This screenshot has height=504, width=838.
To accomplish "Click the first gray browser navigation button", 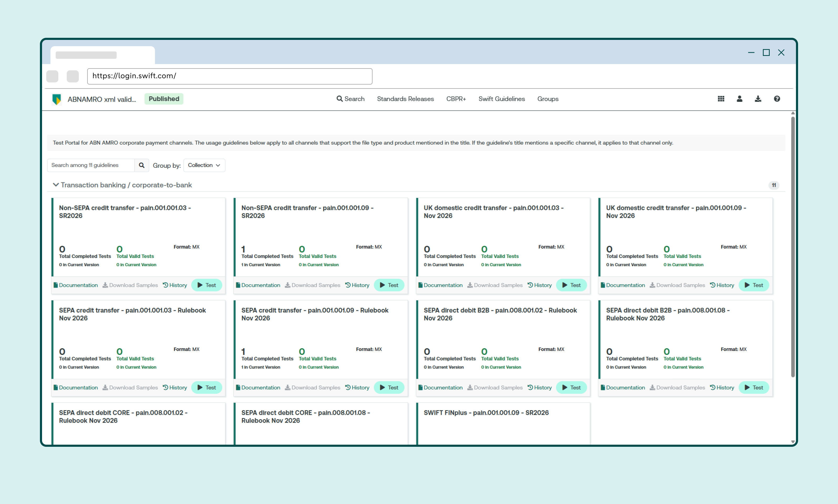I will (52, 76).
